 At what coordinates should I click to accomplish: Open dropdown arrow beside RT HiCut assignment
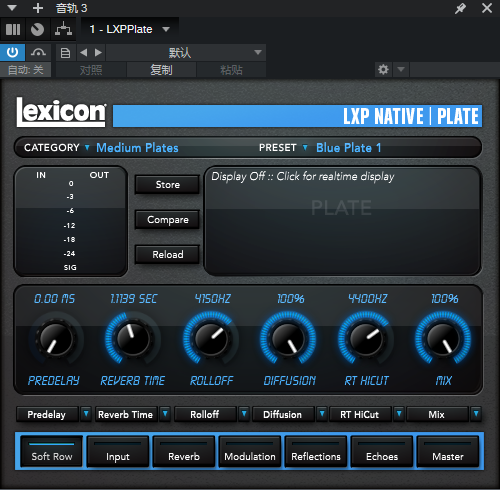(x=399, y=414)
